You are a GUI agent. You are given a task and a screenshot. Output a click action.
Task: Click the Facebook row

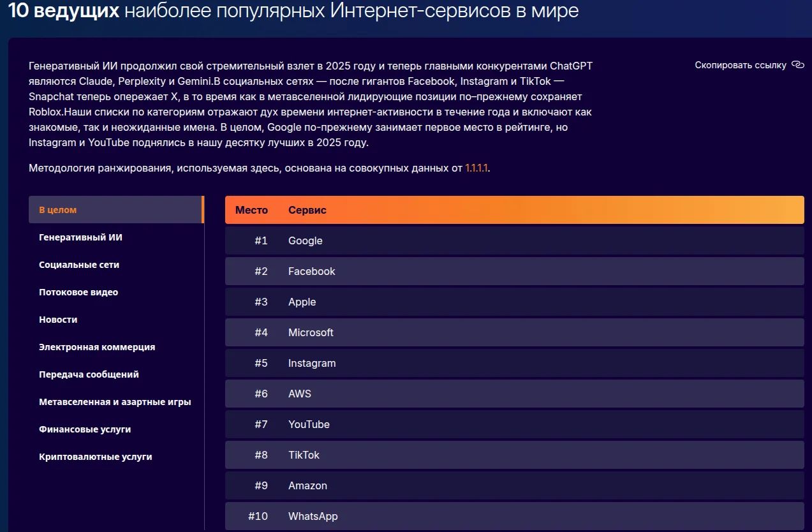click(x=514, y=271)
